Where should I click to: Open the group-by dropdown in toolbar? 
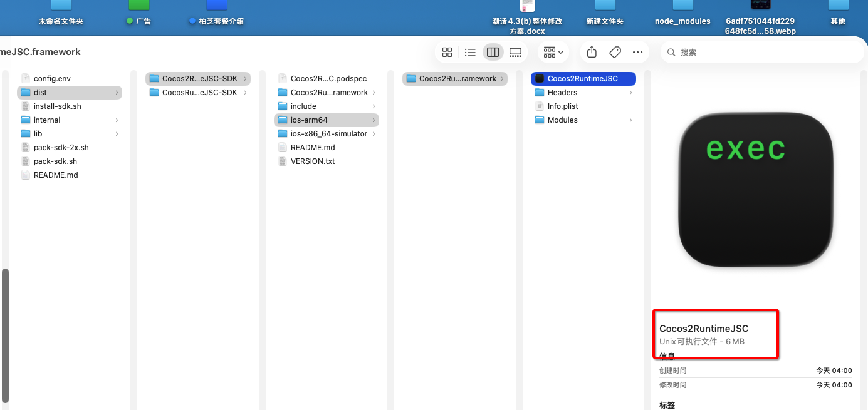point(553,53)
